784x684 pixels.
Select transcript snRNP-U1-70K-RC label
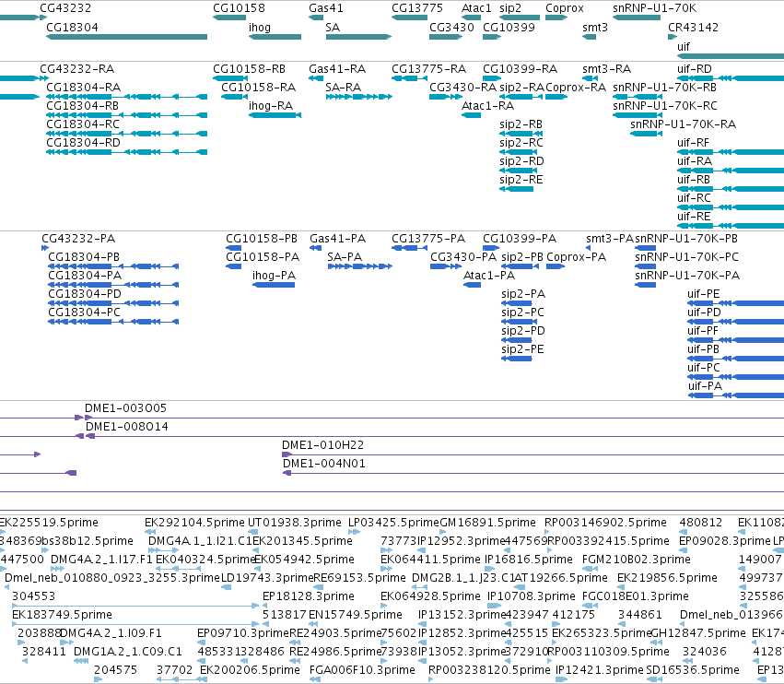pos(665,106)
